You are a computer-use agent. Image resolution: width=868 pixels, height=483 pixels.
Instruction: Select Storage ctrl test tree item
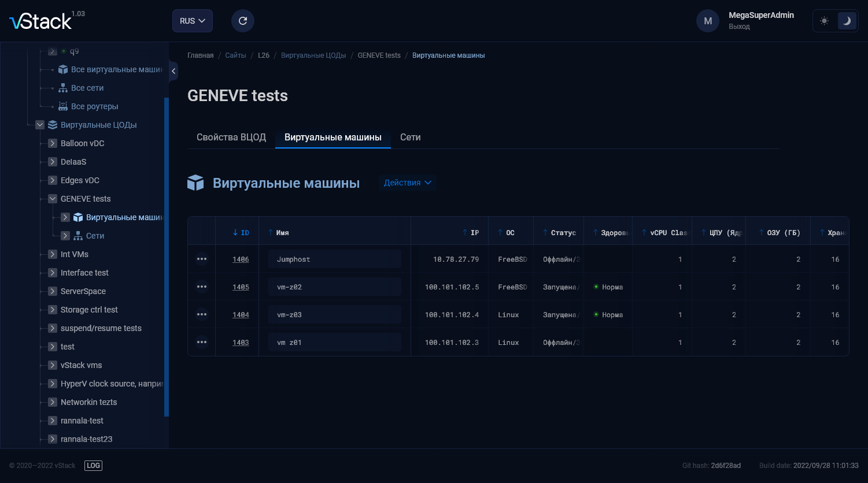[89, 310]
